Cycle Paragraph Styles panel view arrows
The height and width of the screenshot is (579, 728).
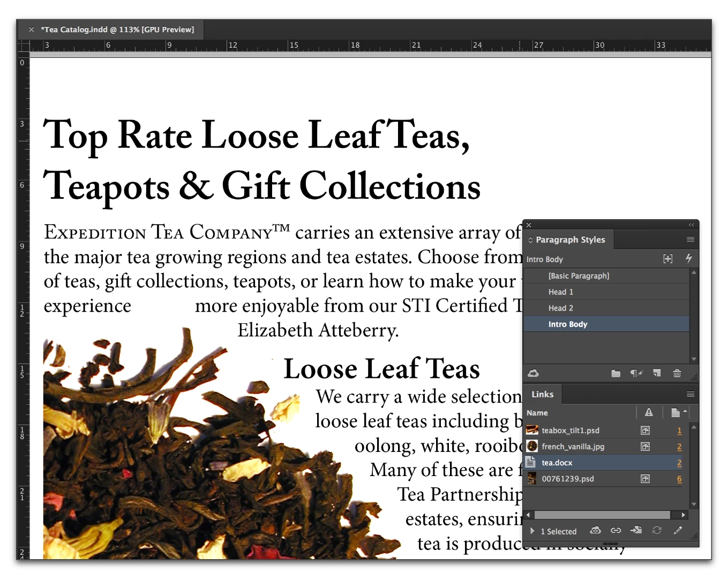coord(530,240)
